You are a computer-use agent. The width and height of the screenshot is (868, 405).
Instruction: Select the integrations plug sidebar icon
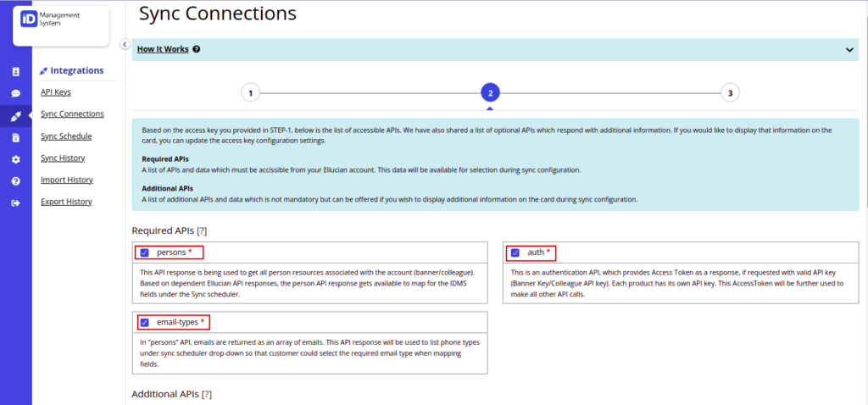click(15, 115)
